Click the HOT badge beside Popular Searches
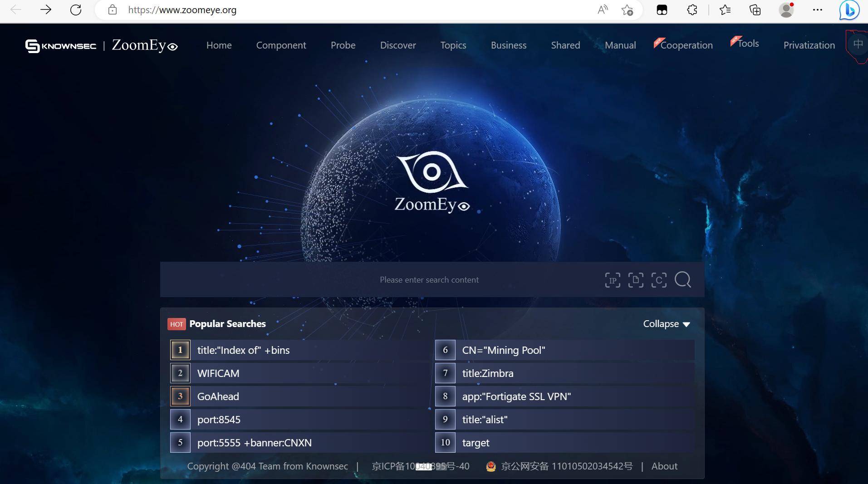 click(177, 324)
